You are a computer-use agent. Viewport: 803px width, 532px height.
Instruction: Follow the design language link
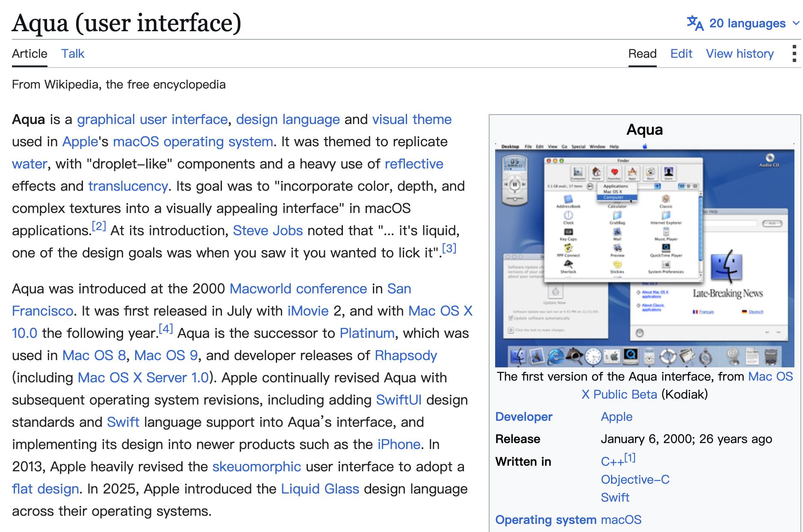tap(288, 119)
